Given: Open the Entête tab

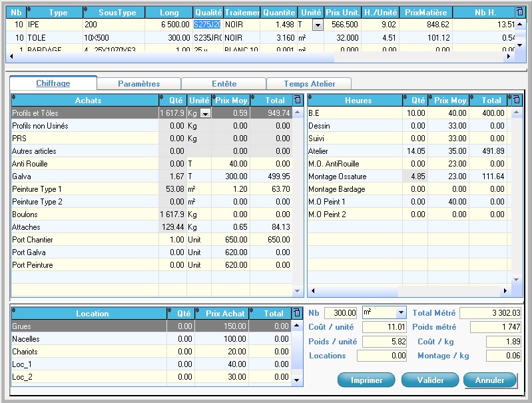Looking at the screenshot, I should click(x=224, y=83).
